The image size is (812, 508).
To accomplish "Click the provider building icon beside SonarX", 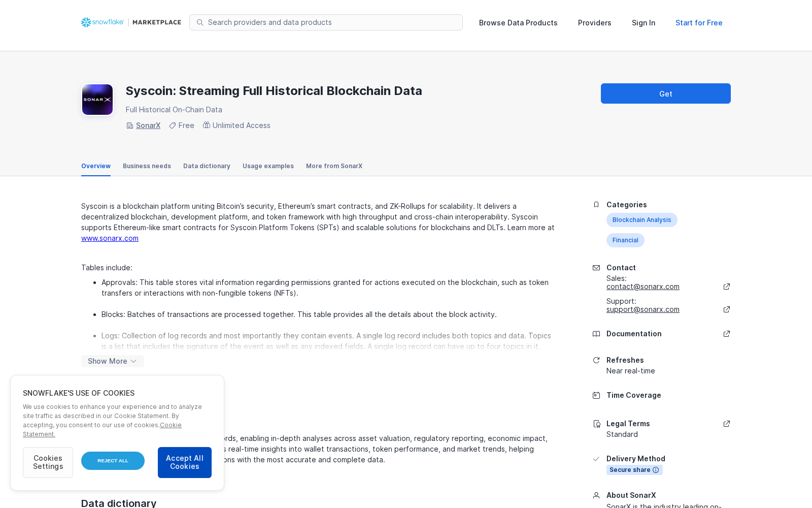I will (x=130, y=125).
